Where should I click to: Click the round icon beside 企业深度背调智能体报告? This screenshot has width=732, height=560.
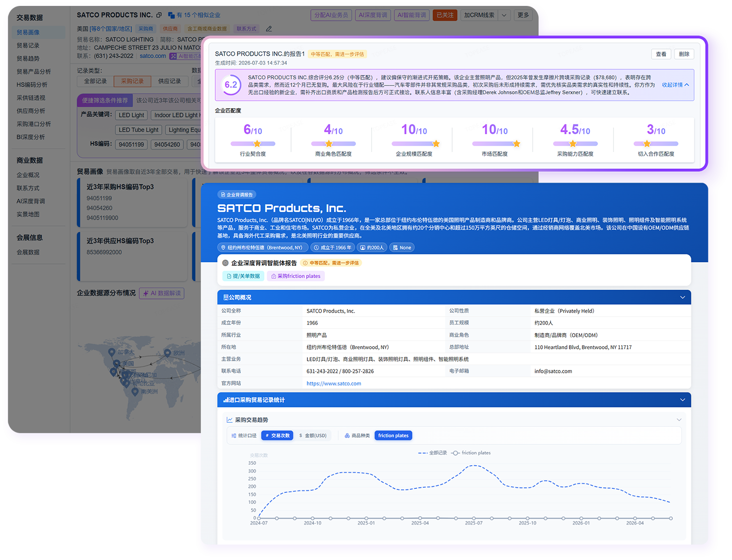coord(225,263)
